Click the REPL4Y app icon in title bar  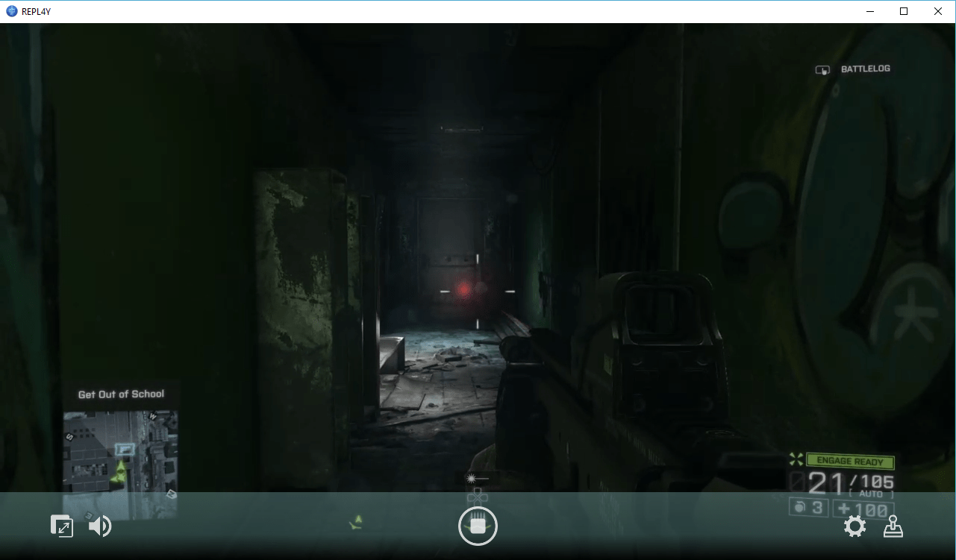coord(11,11)
